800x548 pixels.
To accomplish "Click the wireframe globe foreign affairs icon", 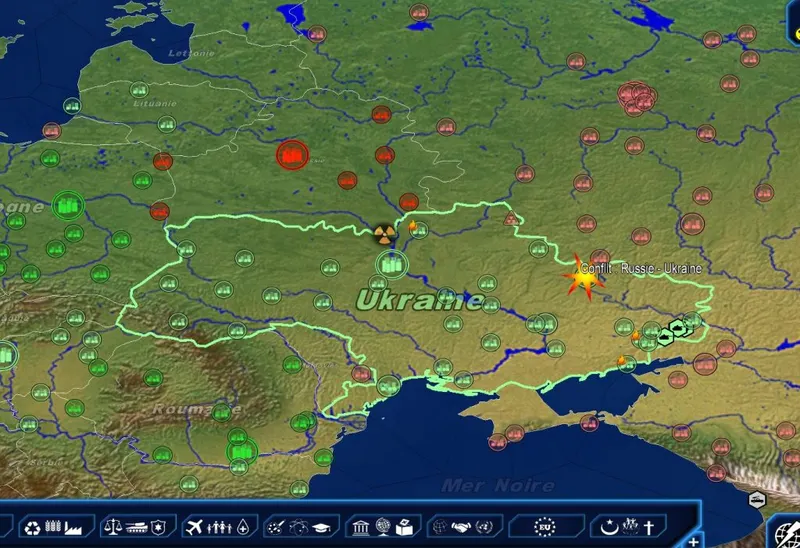I will [x=440, y=527].
